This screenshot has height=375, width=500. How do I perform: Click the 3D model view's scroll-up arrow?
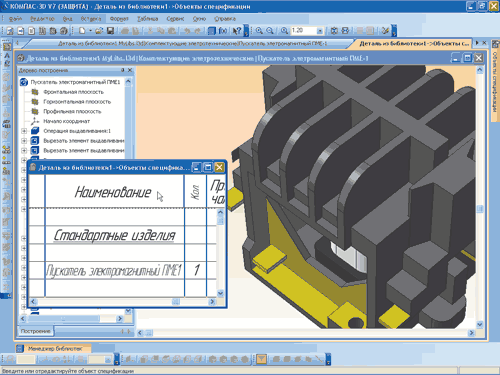click(480, 70)
